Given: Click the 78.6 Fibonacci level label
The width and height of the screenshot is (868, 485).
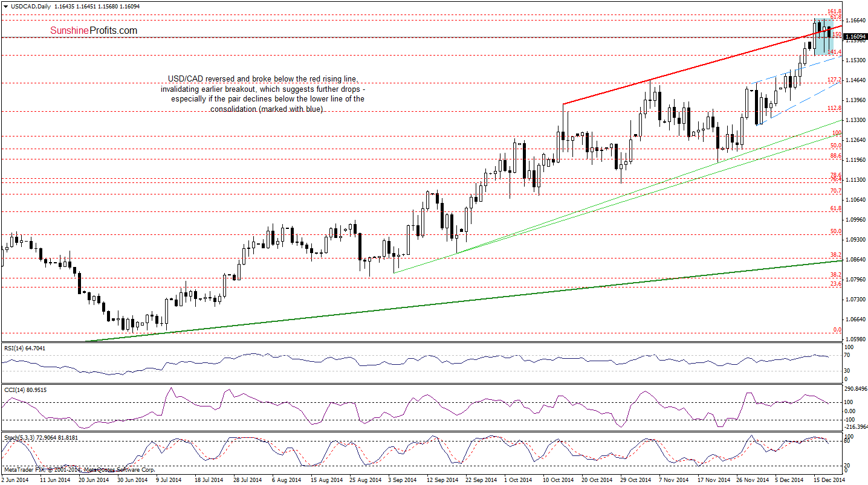Looking at the screenshot, I should (836, 175).
